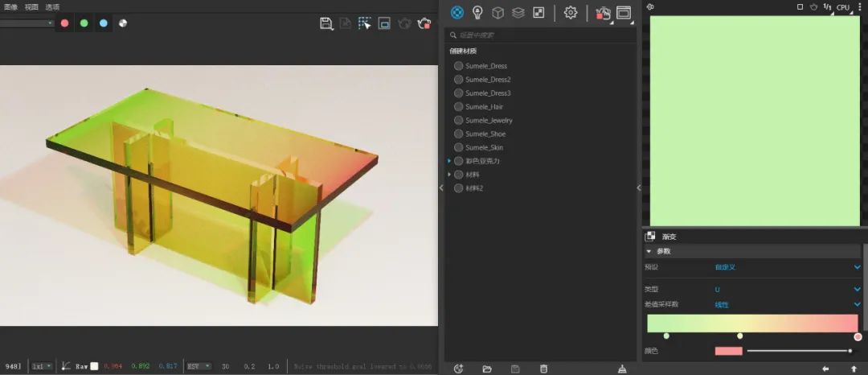Click the save image icon in frame buffer
Image resolution: width=868 pixels, height=375 pixels.
(326, 23)
